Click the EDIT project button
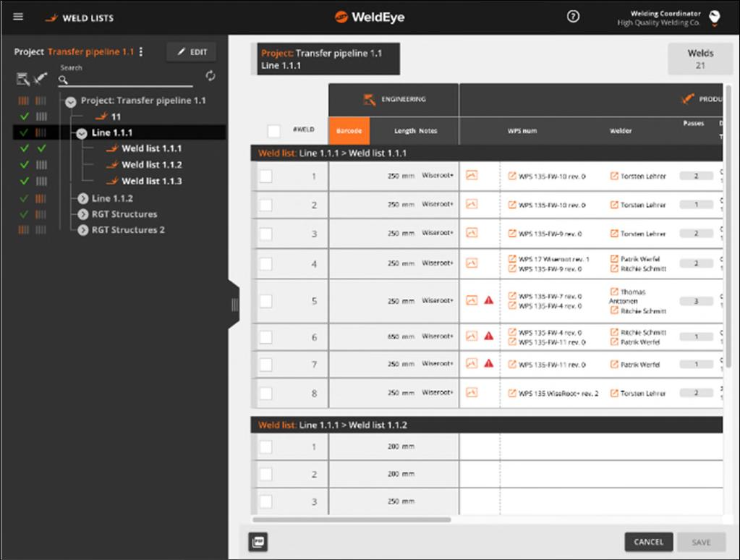740x560 pixels. [192, 52]
